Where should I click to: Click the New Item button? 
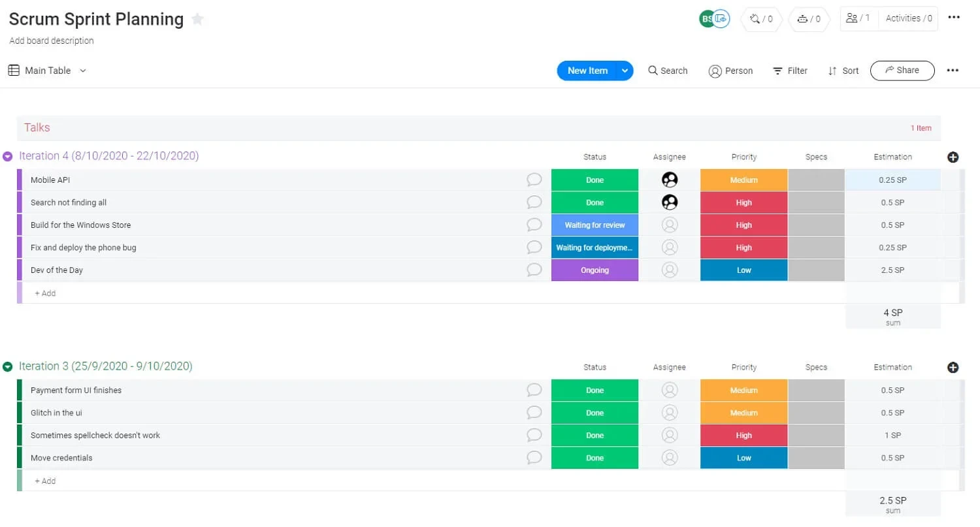(x=587, y=70)
